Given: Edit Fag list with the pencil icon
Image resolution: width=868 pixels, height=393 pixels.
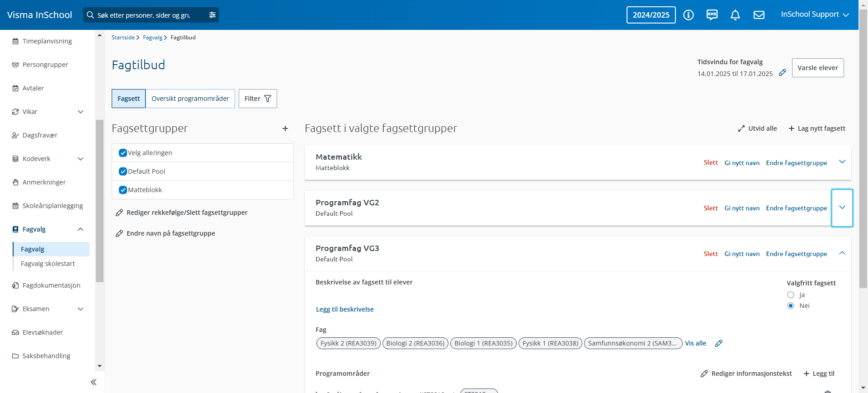Looking at the screenshot, I should [x=719, y=343].
